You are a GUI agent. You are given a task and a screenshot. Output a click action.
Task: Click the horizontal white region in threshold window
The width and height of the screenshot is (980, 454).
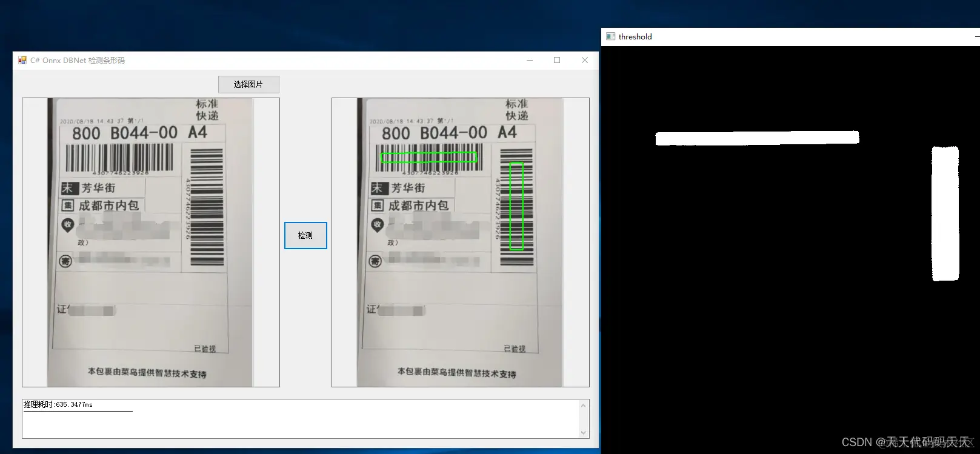(757, 138)
